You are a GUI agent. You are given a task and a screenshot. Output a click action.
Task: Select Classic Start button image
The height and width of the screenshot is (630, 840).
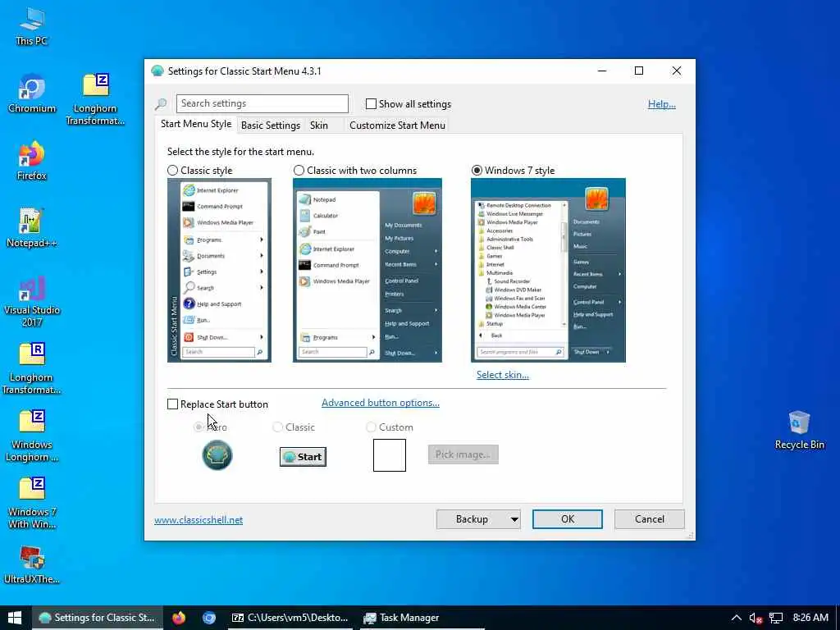[303, 456]
